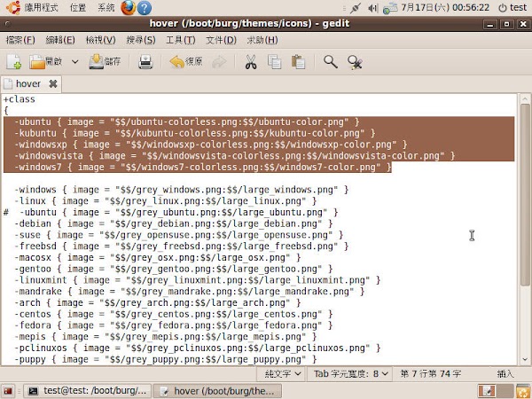Open Find using the magnifier icon
This screenshot has height=399, width=532.
(330, 62)
